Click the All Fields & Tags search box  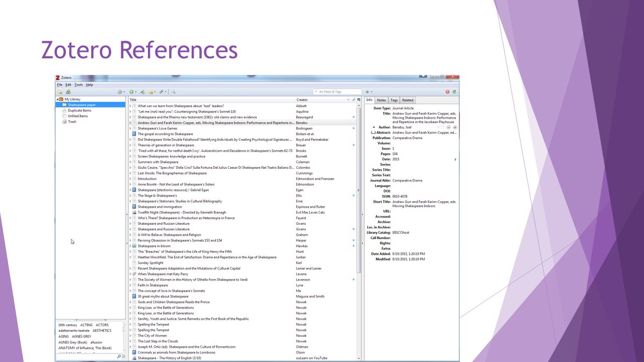(337, 92)
